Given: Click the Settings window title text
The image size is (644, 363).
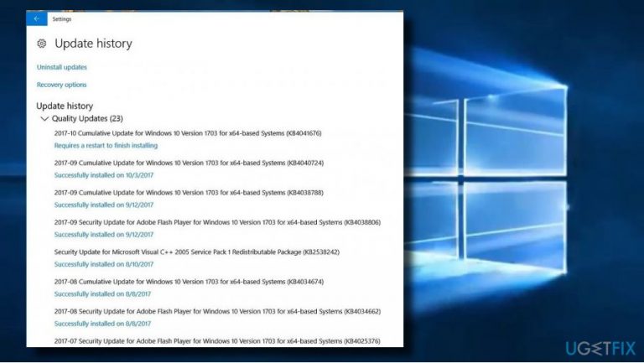Looking at the screenshot, I should [x=62, y=19].
